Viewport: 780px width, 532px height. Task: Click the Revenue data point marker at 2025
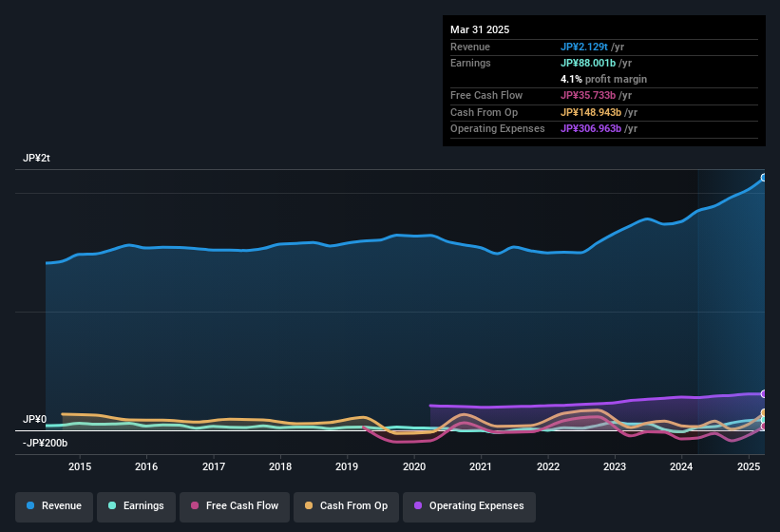[x=764, y=178]
